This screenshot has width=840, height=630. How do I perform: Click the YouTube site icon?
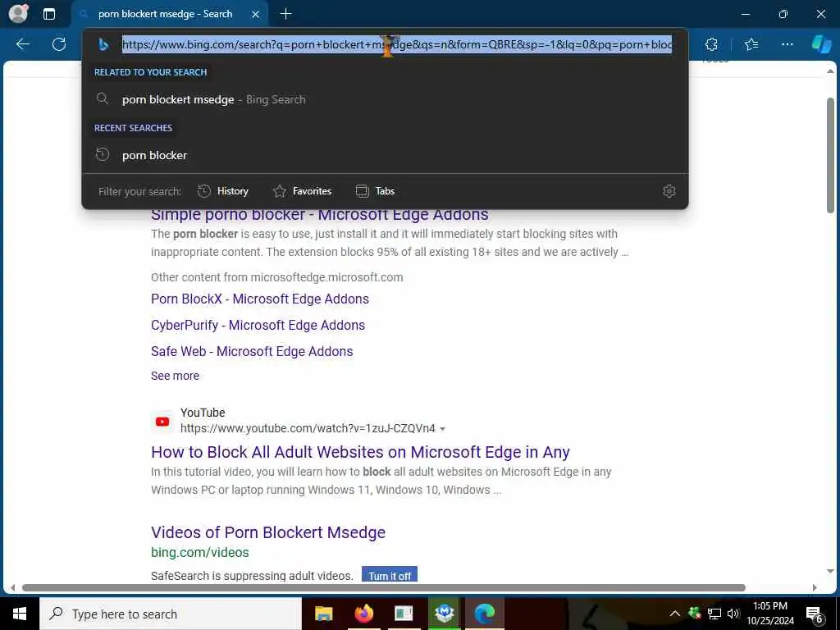pyautogui.click(x=162, y=422)
